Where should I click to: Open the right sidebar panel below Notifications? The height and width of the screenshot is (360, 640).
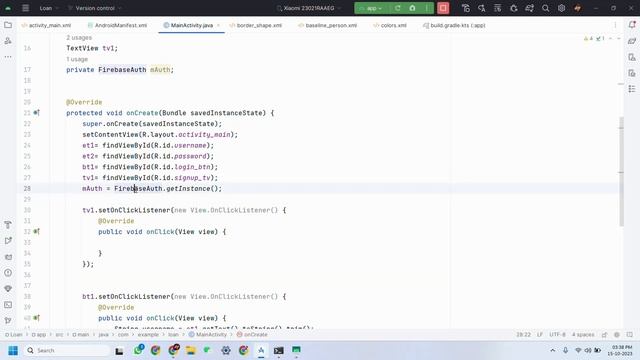pos(632,41)
